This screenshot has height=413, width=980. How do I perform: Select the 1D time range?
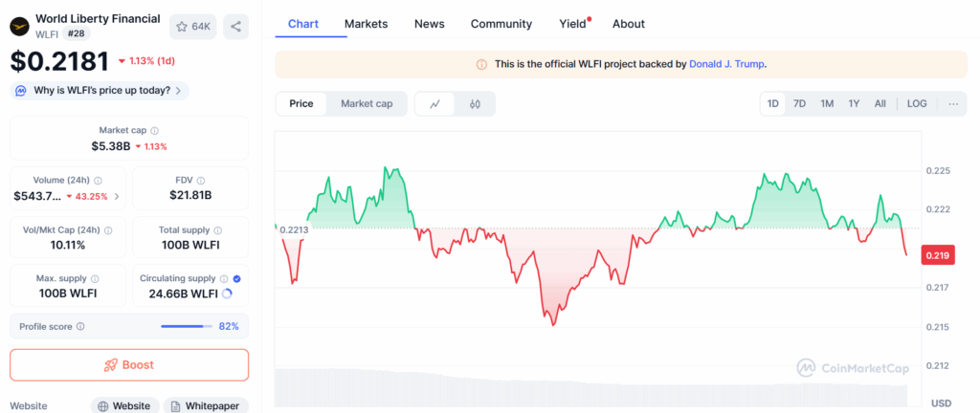coord(773,104)
